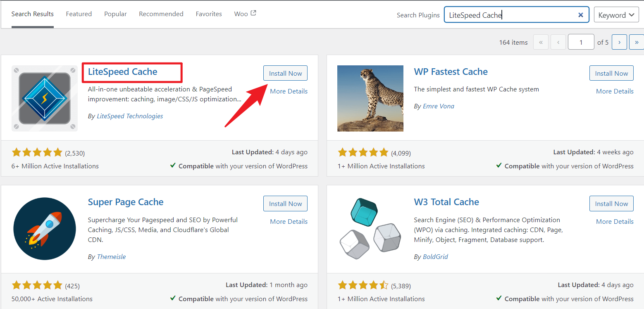Viewport: 644px width, 309px height.
Task: Click the Super Page Cache rocket icon
Action: point(44,228)
